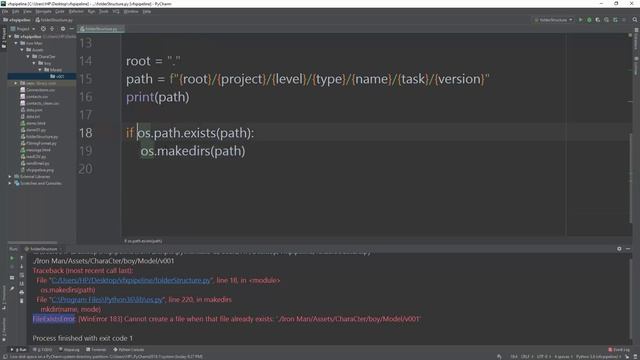
Task: Click vfxpipeline breadcrumb in navigation bar
Action: [x=17, y=20]
